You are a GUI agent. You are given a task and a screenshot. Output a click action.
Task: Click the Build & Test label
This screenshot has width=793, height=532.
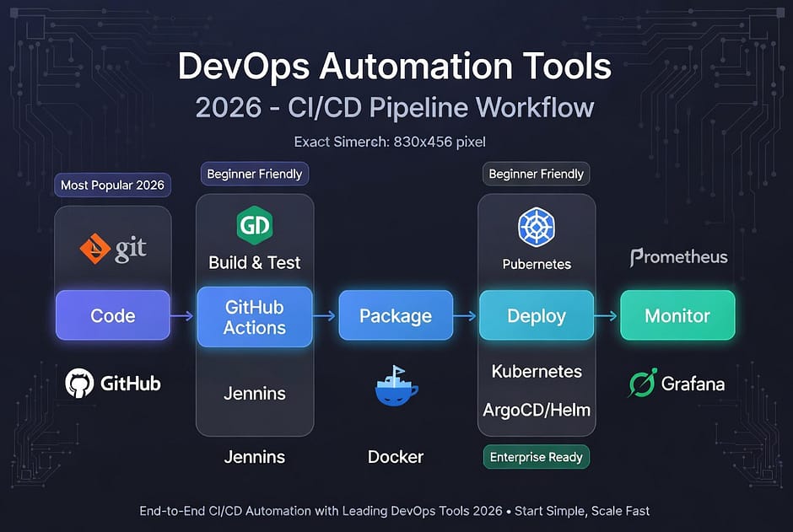tap(255, 263)
